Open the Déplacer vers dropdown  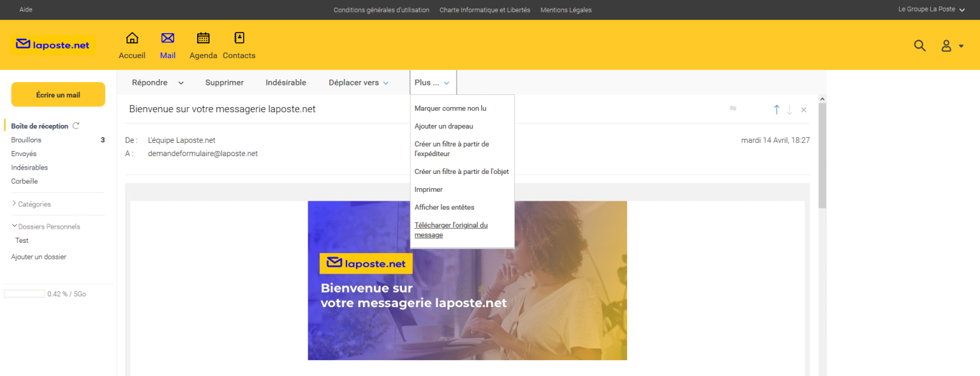358,83
